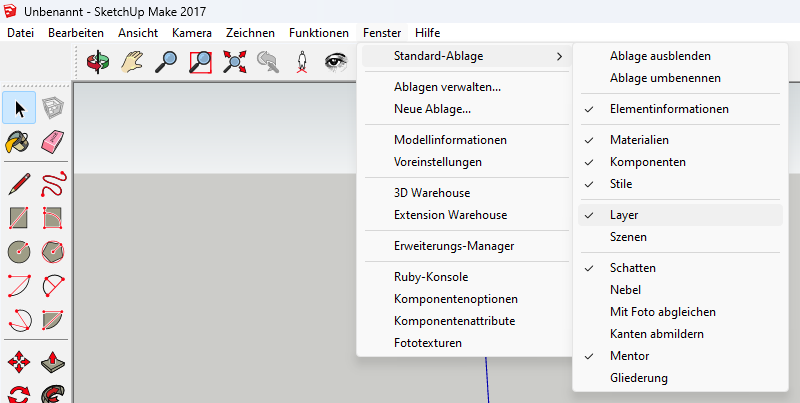Activate the Pan hand tool
The height and width of the screenshot is (403, 800).
[x=132, y=62]
